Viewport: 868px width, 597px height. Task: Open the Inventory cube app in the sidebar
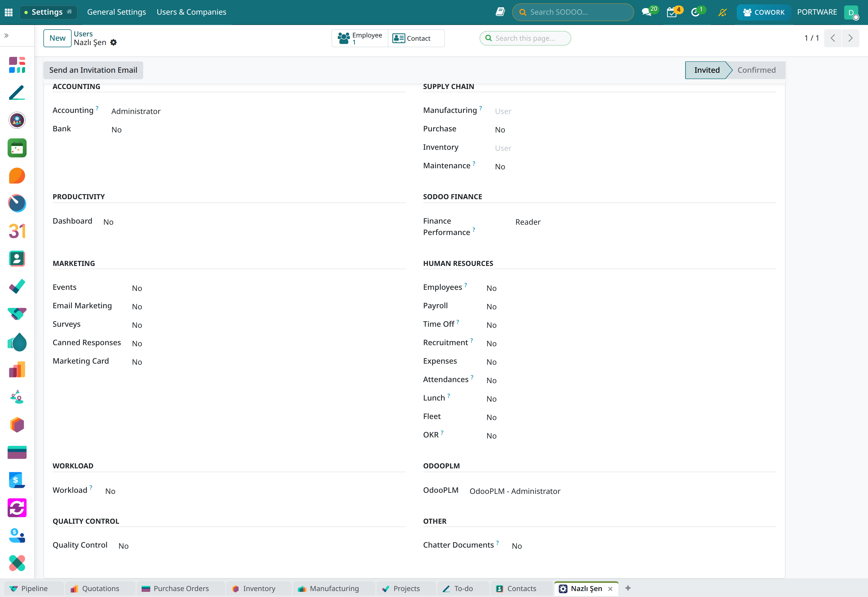[17, 425]
